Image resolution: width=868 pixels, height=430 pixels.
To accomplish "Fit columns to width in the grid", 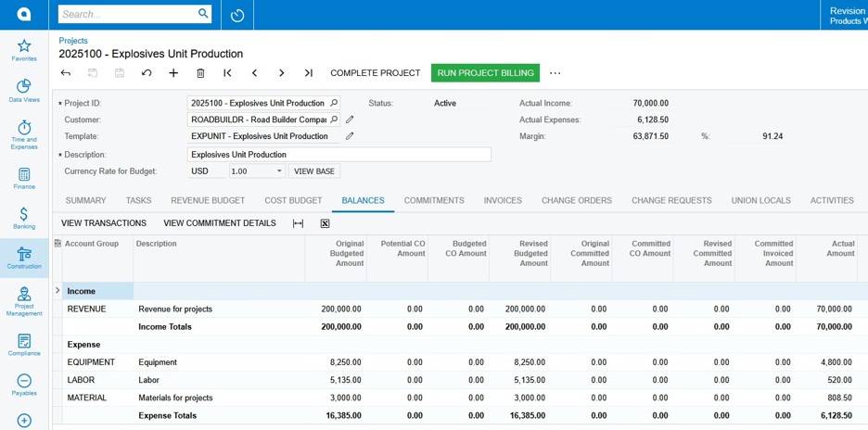I will pos(298,223).
